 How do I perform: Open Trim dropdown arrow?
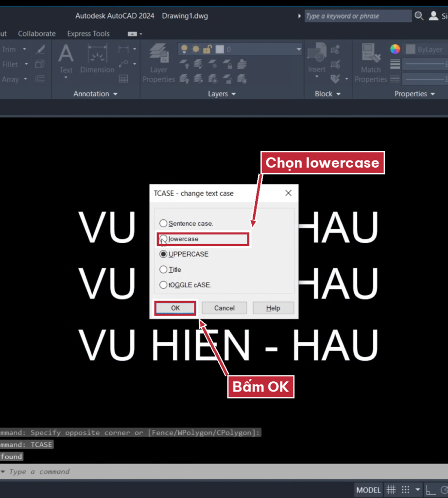24,49
